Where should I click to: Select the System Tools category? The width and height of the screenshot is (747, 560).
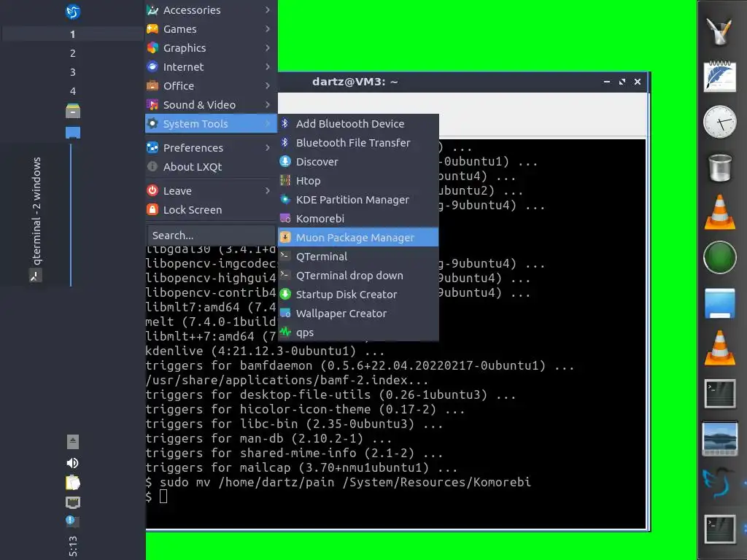211,124
